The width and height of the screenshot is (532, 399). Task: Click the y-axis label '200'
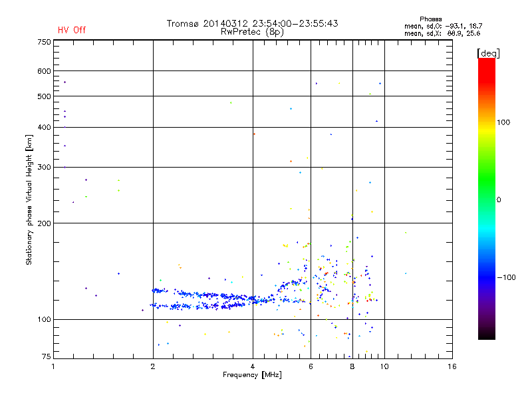[x=44, y=223]
